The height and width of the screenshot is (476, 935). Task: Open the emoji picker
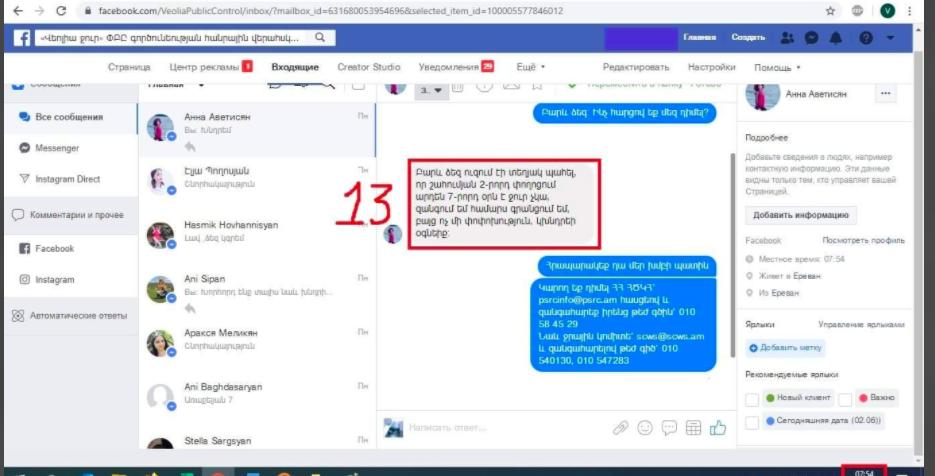click(645, 428)
